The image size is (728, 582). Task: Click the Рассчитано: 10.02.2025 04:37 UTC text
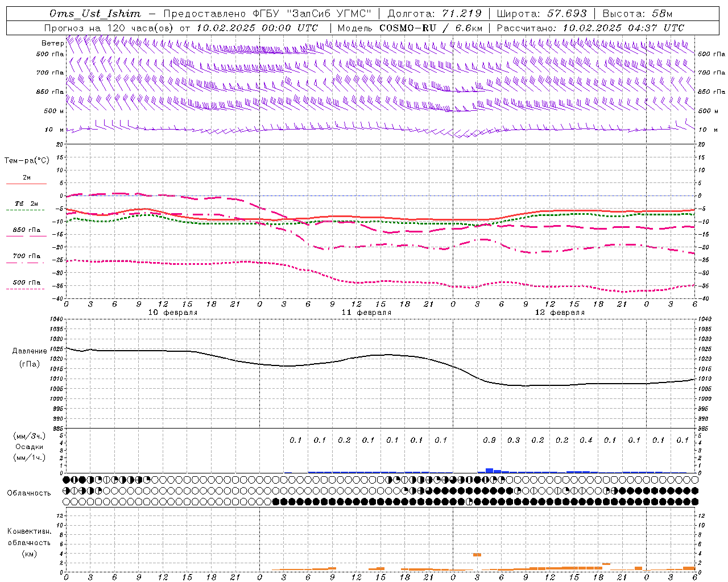point(590,28)
